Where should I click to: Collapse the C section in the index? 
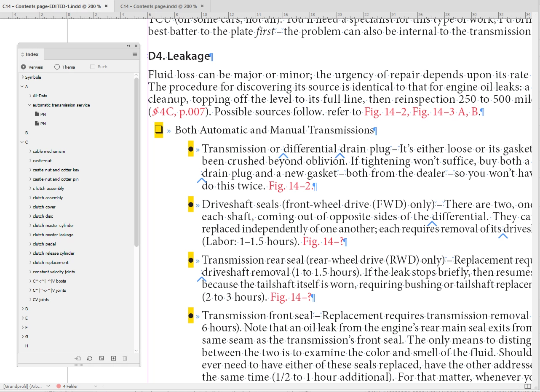(22, 142)
